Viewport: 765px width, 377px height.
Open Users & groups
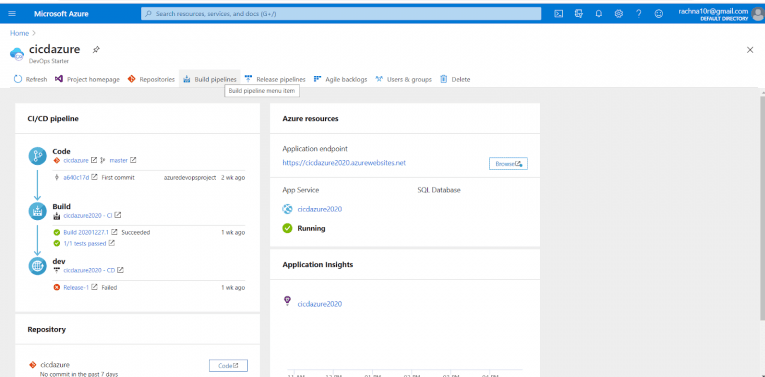[x=403, y=79]
